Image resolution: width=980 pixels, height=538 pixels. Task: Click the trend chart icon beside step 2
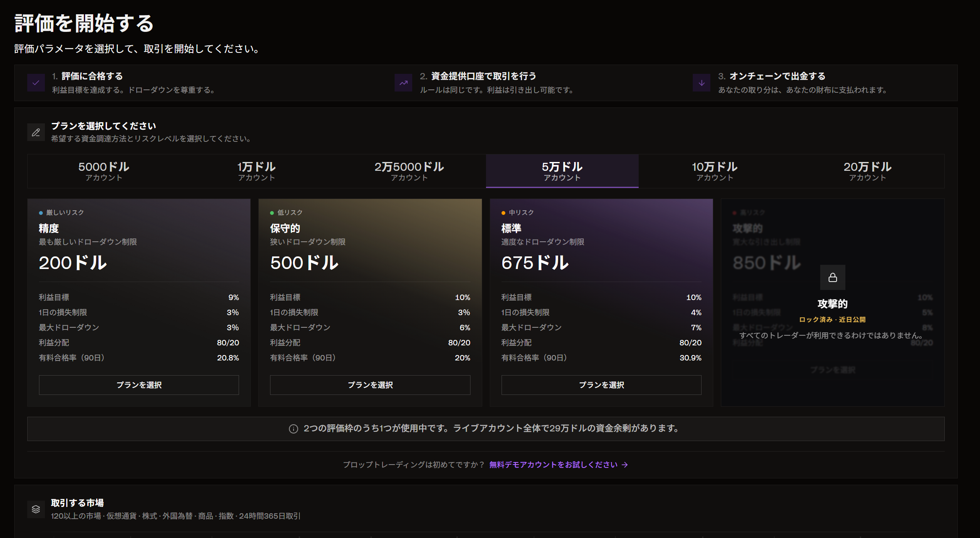point(403,83)
